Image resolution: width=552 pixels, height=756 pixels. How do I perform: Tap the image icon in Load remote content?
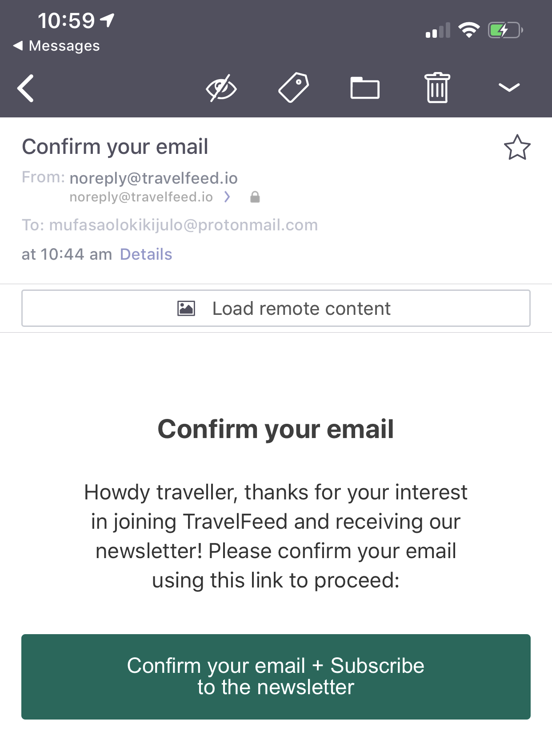[186, 308]
